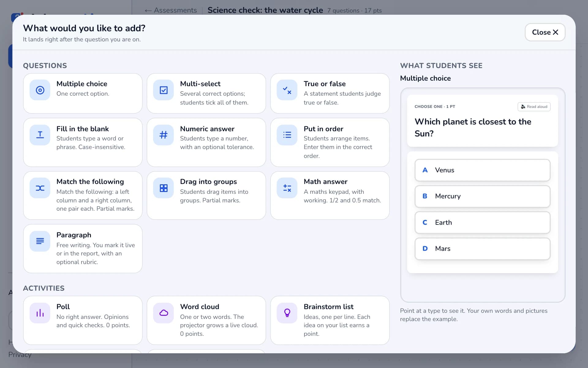Go back to Assessments
The height and width of the screenshot is (368, 588).
pyautogui.click(x=171, y=10)
